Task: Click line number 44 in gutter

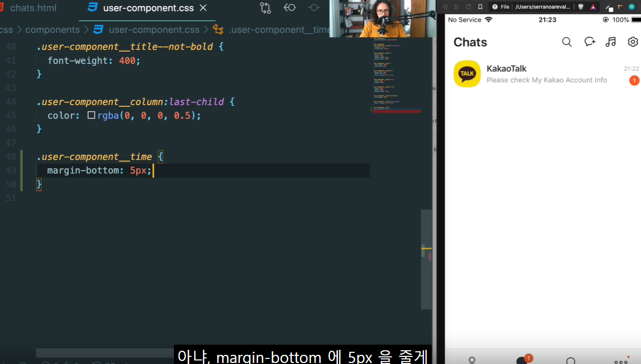Action: pos(11,102)
